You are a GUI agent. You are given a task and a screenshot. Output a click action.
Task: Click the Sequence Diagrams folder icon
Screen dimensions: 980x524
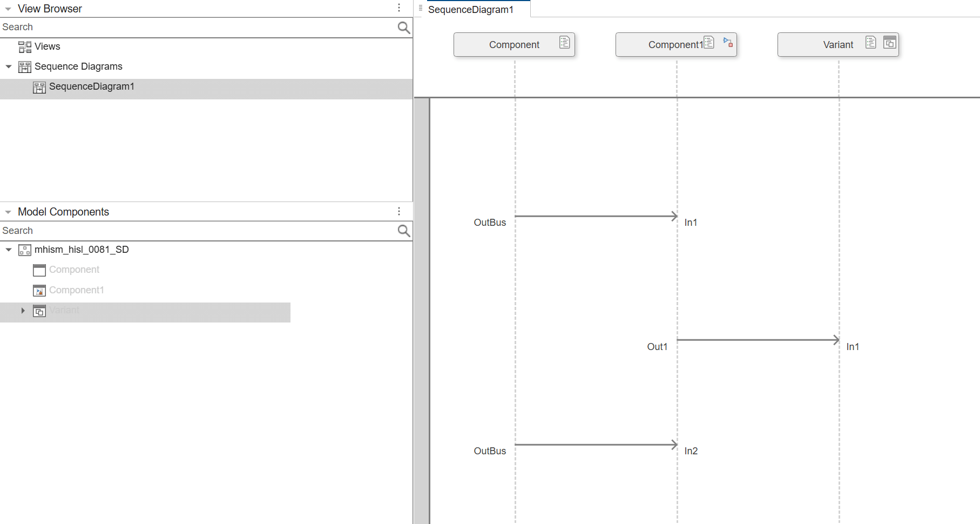(25, 67)
